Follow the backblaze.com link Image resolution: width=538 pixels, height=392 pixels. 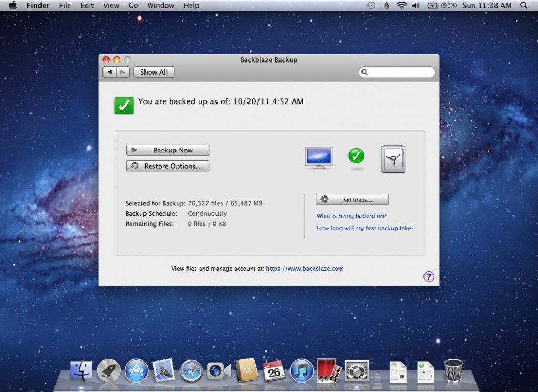[x=305, y=269]
